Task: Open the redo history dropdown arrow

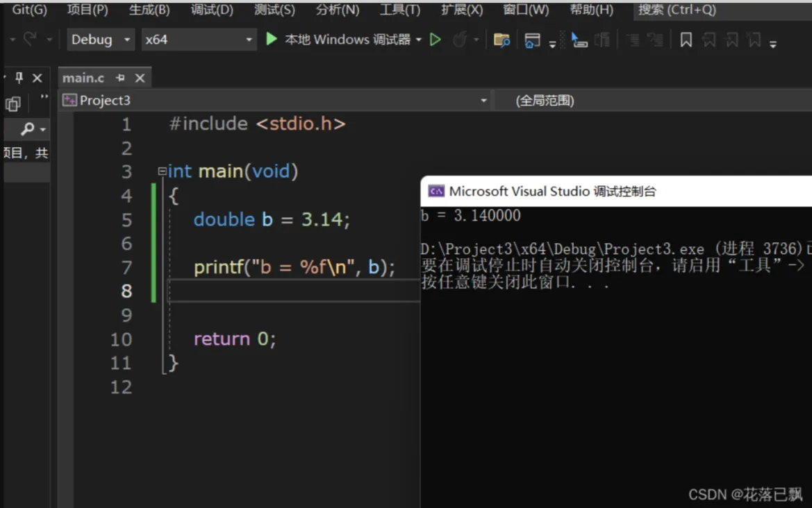Action: point(49,40)
